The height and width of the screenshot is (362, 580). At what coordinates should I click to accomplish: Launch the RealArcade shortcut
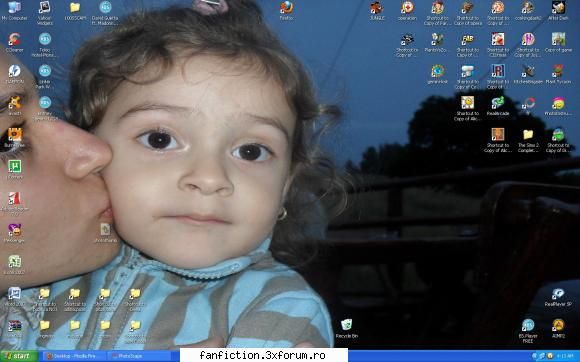tap(498, 106)
